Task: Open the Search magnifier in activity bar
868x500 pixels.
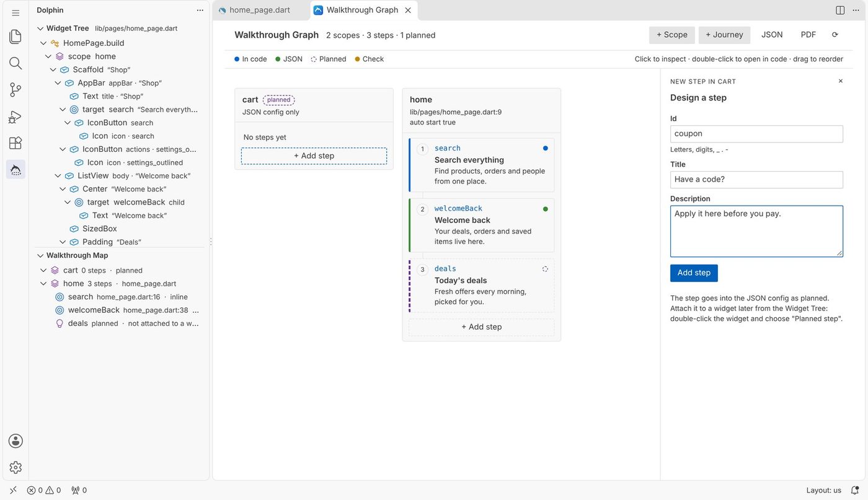Action: coord(15,63)
